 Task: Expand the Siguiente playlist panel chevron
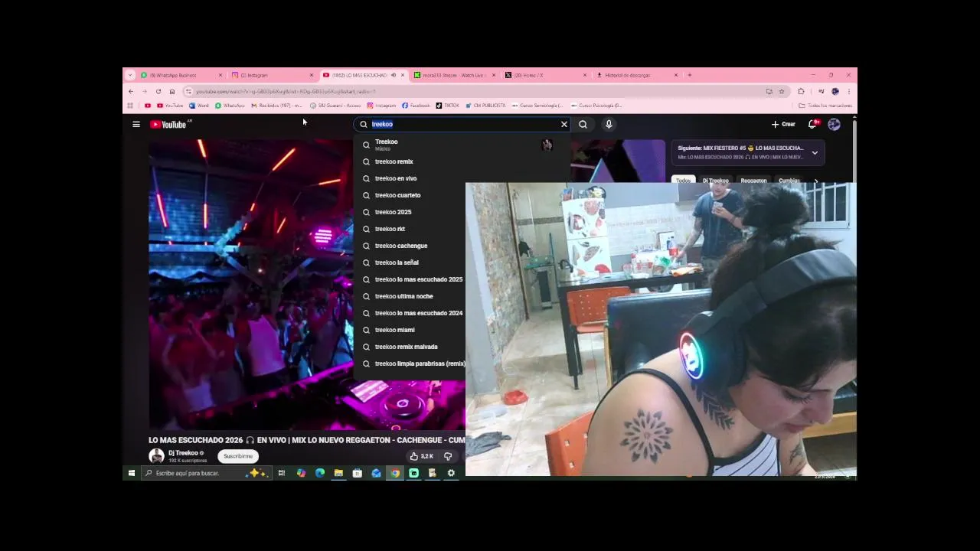(x=815, y=153)
